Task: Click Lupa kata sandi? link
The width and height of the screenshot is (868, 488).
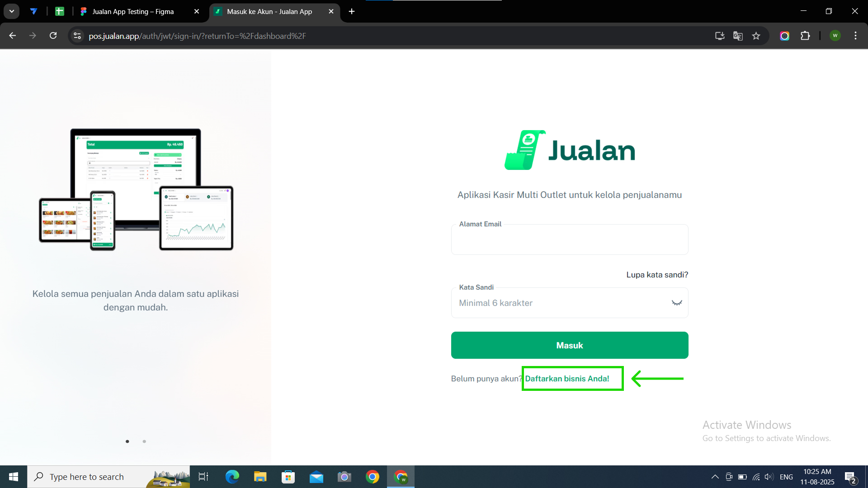Action: pos(657,275)
